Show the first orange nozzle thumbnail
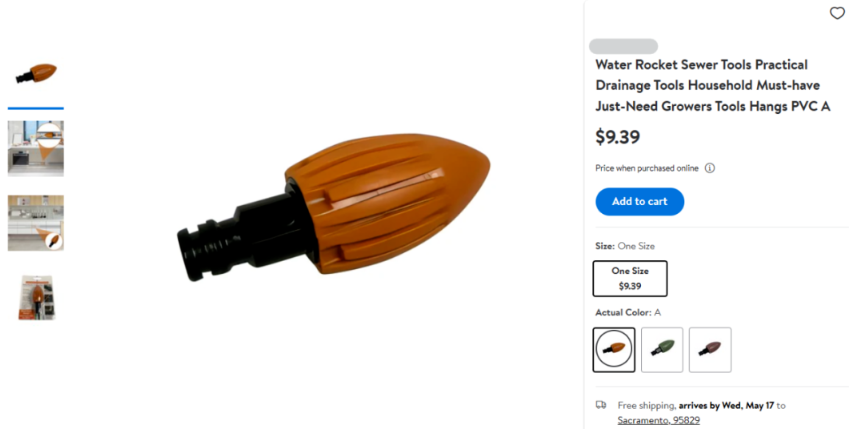The height and width of the screenshot is (435, 851). [x=36, y=74]
